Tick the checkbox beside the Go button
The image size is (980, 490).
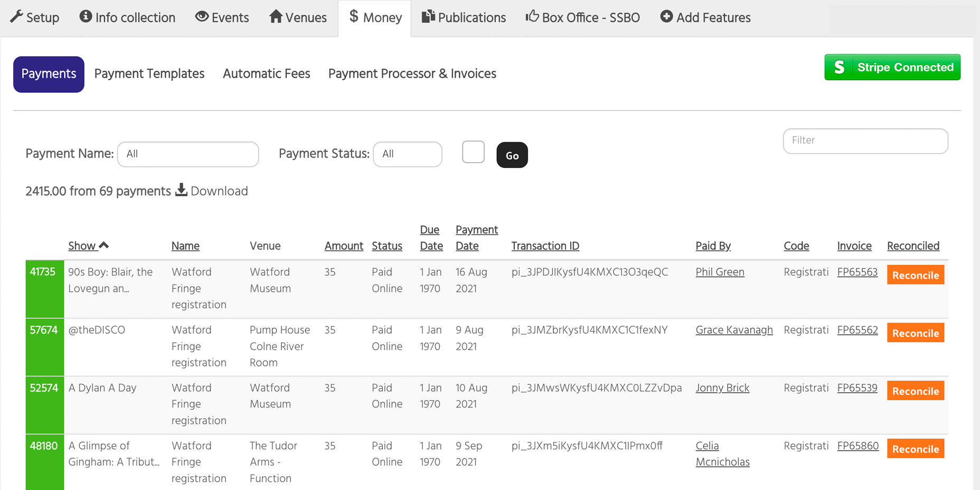(473, 152)
